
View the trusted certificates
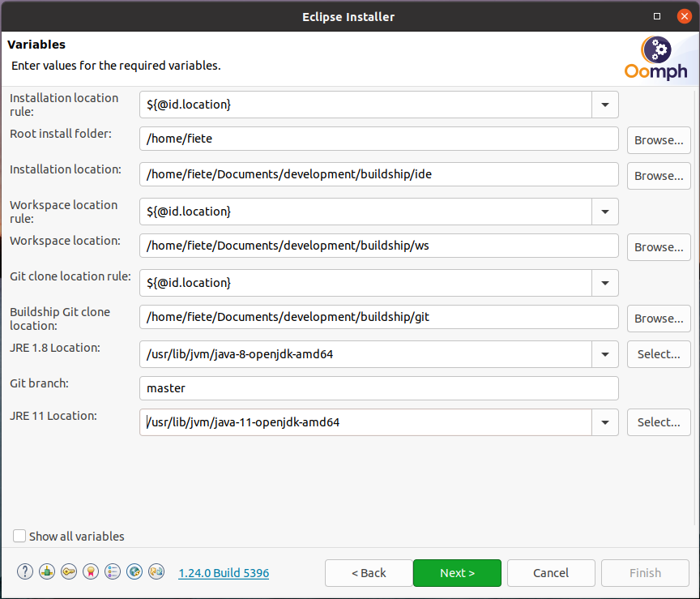point(90,571)
